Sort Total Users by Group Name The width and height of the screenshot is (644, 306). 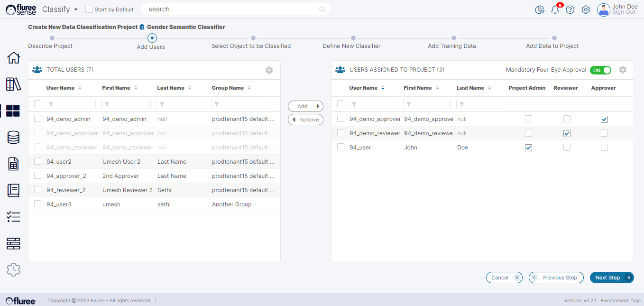coord(231,88)
